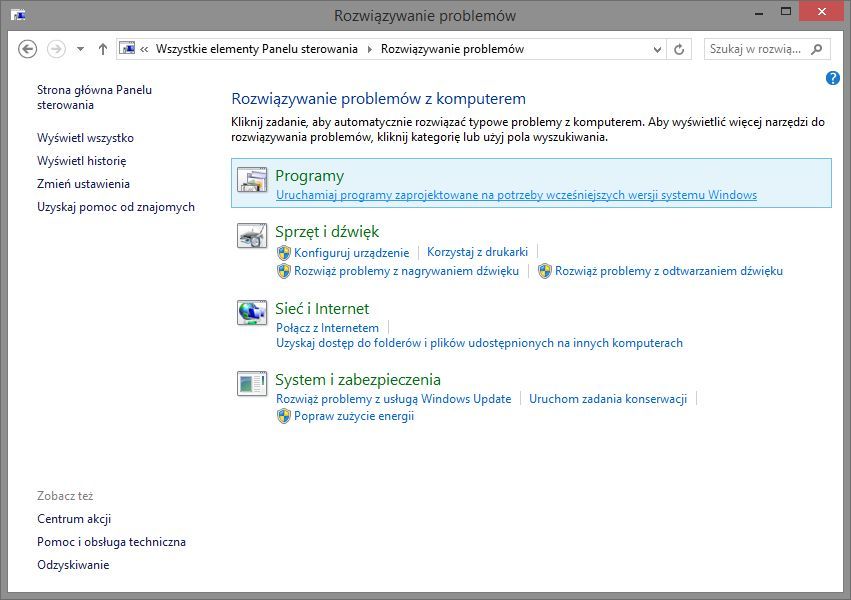Maximize the Rozwiązywanie problemów window
851x600 pixels.
[x=785, y=11]
